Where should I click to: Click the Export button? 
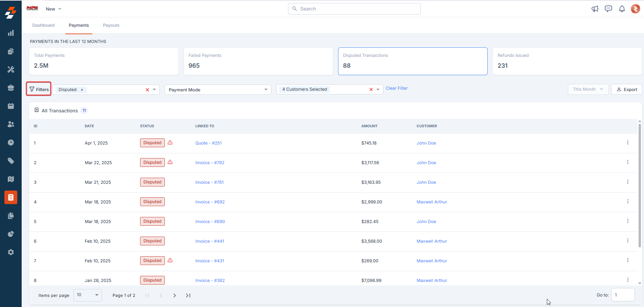[x=627, y=89]
